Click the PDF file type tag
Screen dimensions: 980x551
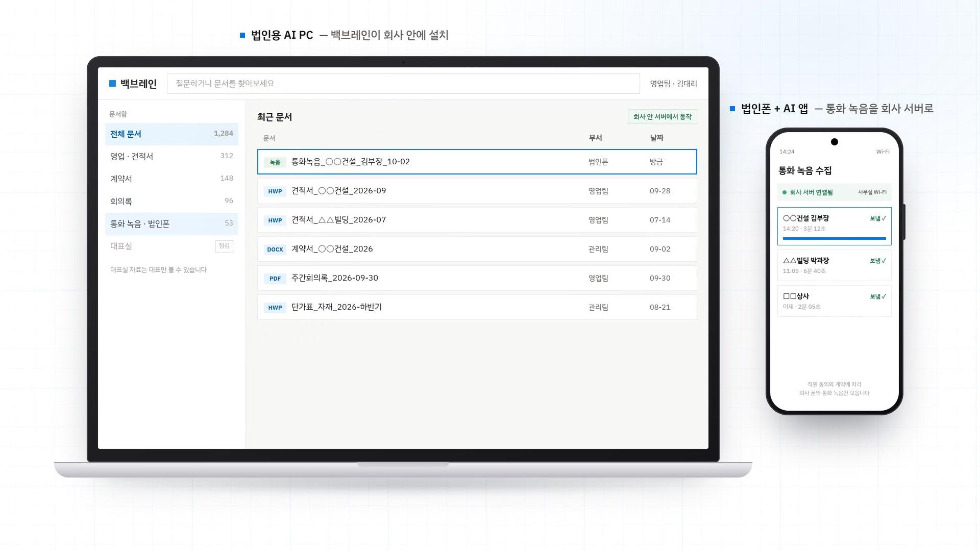(275, 279)
